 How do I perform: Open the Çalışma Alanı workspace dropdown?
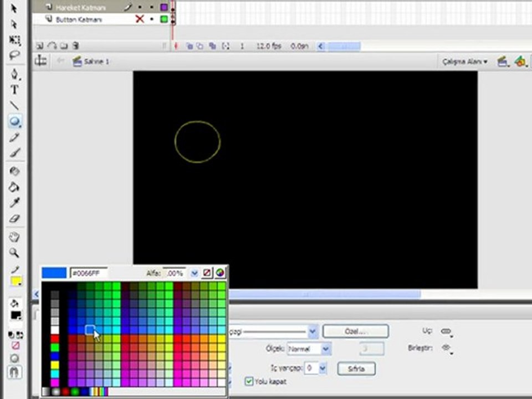pyautogui.click(x=464, y=62)
